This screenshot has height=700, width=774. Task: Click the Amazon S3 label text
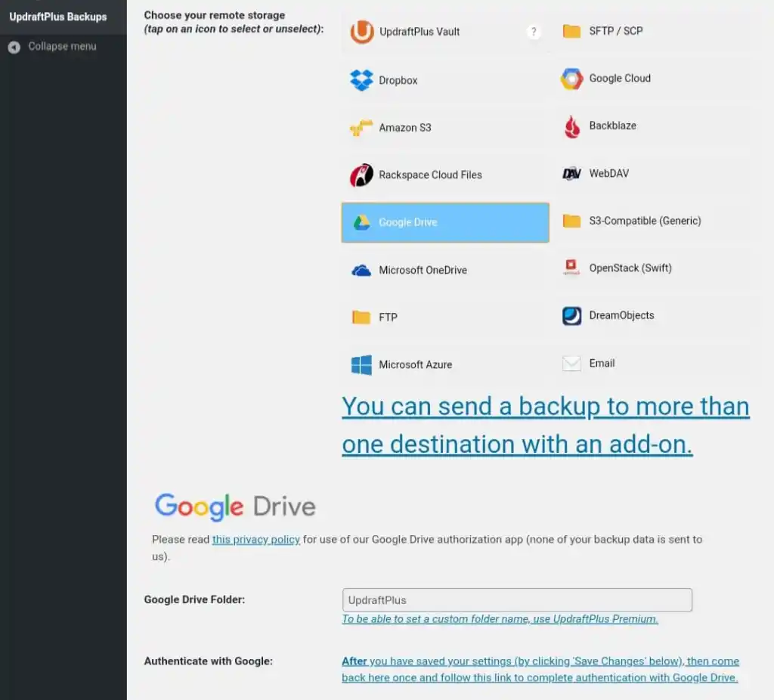click(x=405, y=128)
